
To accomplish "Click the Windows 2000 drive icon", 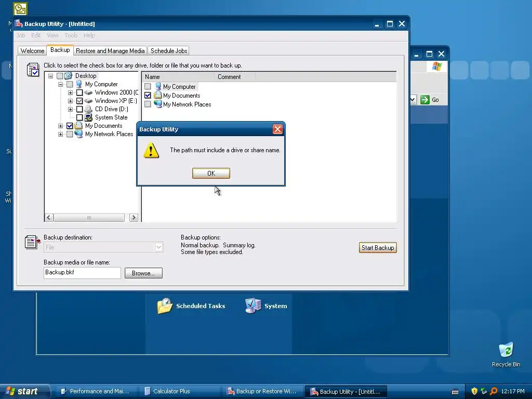I will [88, 92].
